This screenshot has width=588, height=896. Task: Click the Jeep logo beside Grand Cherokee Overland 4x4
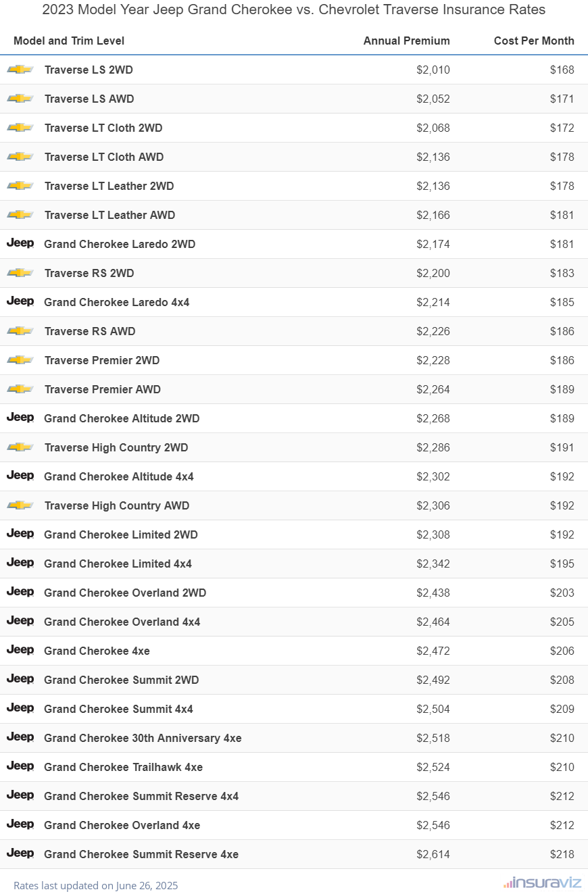pos(20,621)
